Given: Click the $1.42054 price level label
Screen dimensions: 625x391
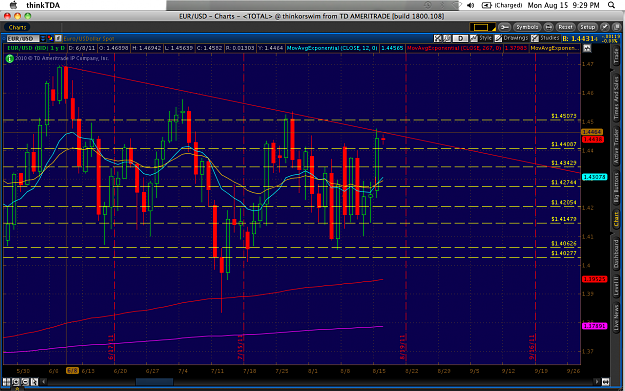Looking at the screenshot, I should [x=564, y=202].
